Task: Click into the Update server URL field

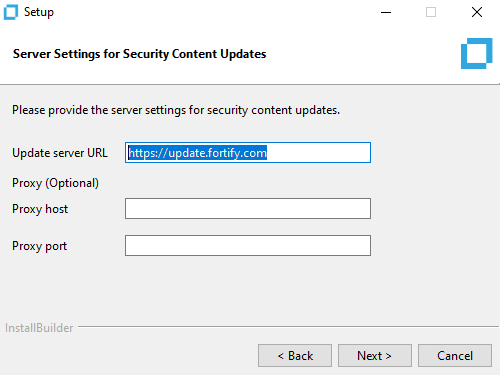Action: (x=248, y=153)
